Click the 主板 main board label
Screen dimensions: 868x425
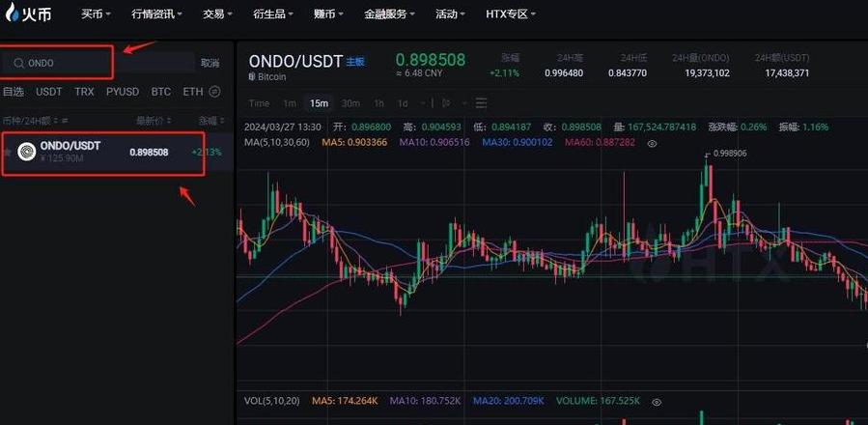[x=355, y=62]
